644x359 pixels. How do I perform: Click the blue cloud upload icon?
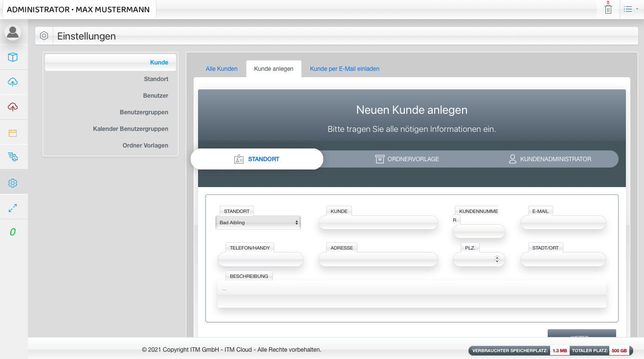(x=13, y=82)
